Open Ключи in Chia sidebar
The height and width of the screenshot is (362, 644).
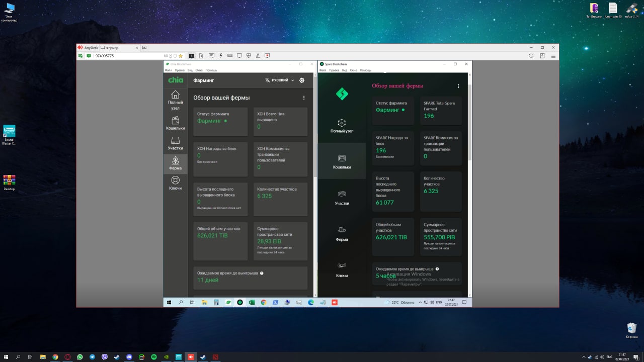tap(175, 183)
